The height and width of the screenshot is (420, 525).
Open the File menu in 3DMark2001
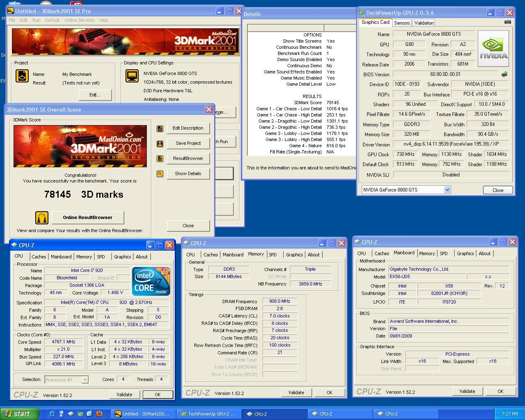pyautogui.click(x=12, y=20)
